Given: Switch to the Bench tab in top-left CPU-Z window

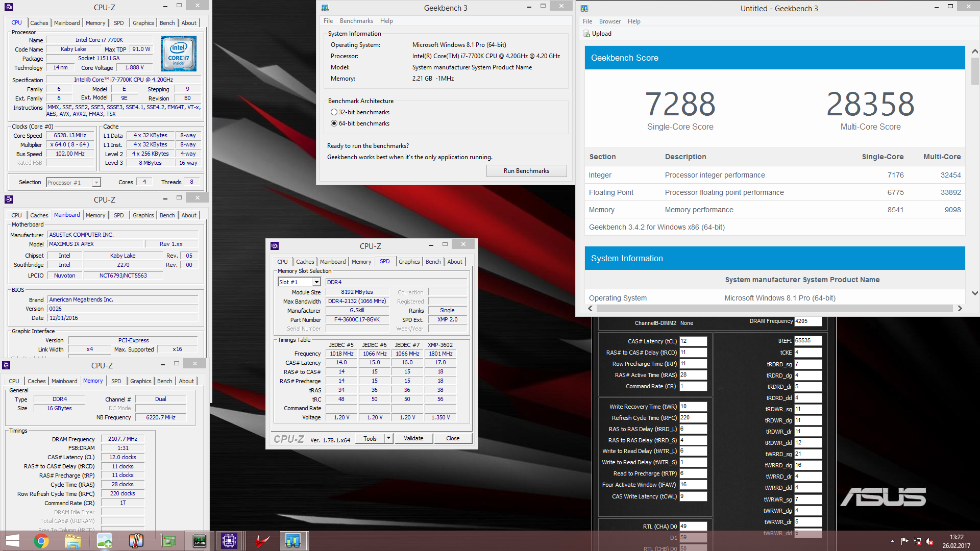Looking at the screenshot, I should tap(167, 23).
